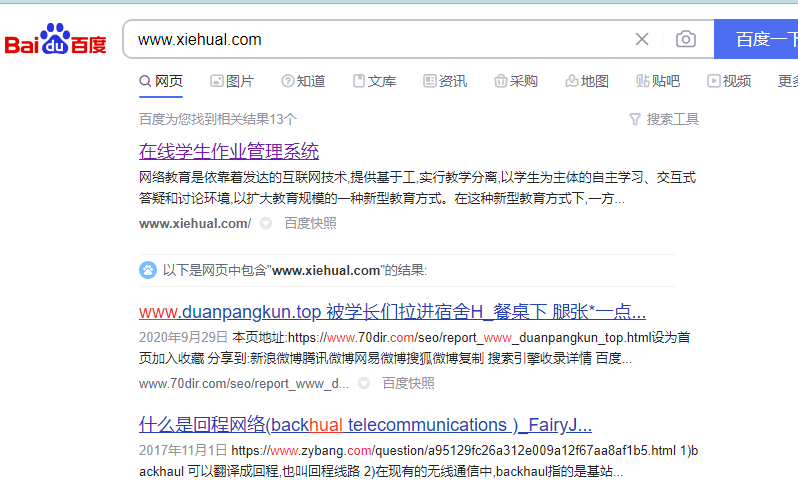Screen dimensions: 798x480
Task: Click the Baidu logo
Action: (x=55, y=39)
